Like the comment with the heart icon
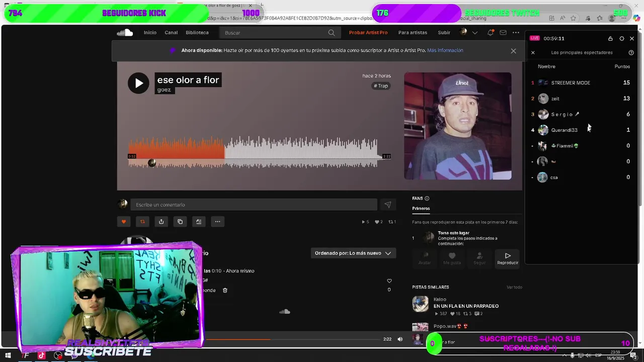The image size is (644, 362). pos(389,281)
